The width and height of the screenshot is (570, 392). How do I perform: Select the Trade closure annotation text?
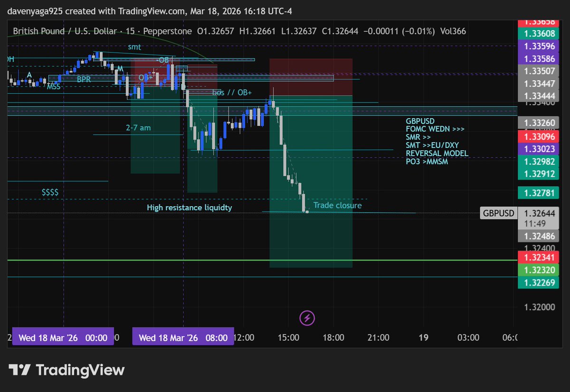pos(337,205)
